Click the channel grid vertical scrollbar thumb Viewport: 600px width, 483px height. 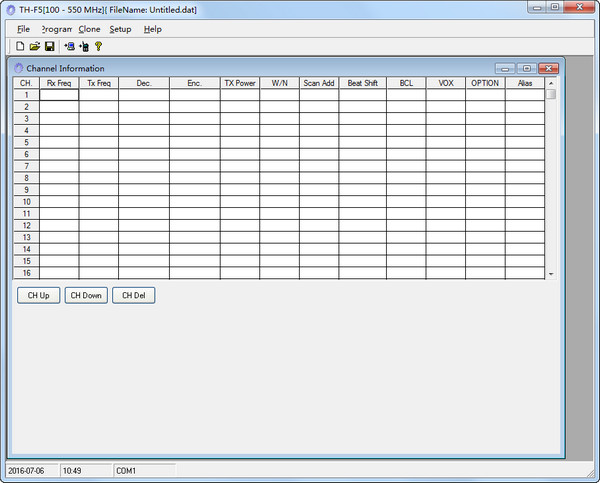(551, 94)
